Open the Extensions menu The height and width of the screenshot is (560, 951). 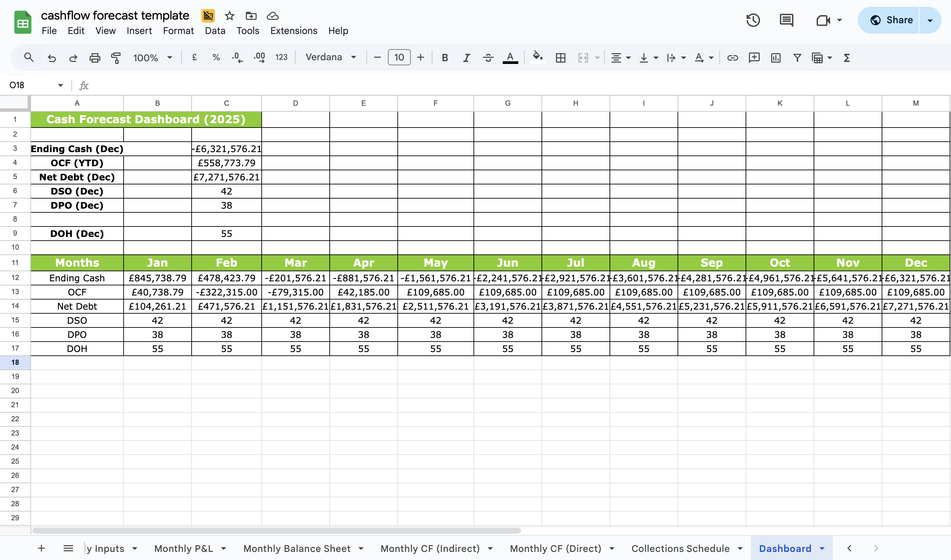point(293,31)
